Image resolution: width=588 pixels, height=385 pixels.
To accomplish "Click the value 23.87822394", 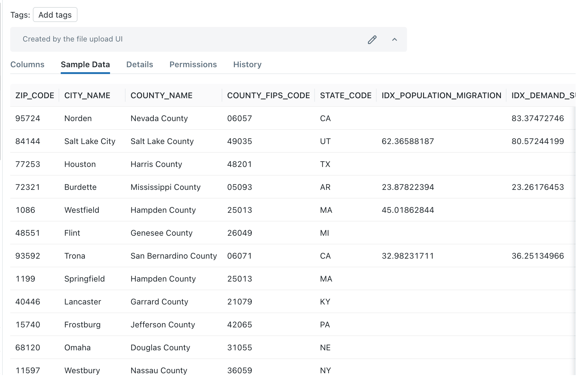I will point(408,187).
